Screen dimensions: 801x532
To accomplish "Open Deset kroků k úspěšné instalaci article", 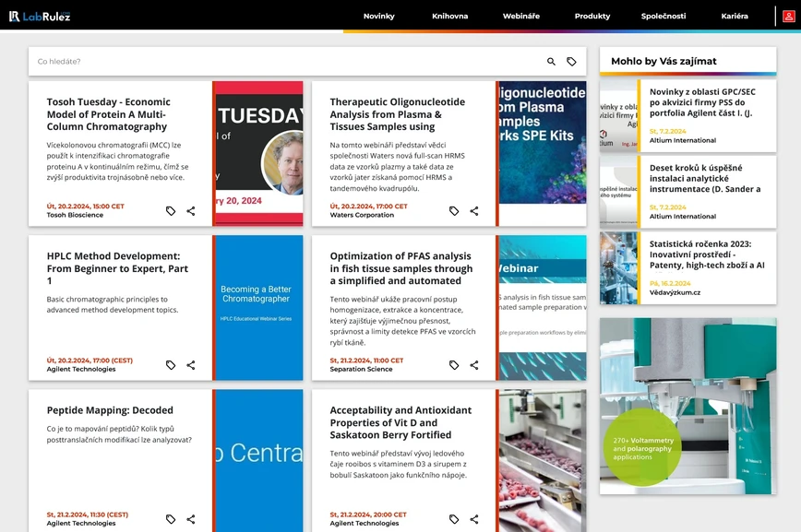I will (705, 178).
